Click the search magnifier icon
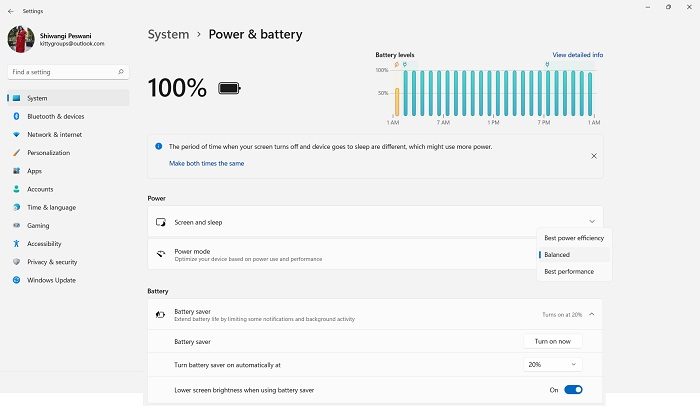The height and width of the screenshot is (420, 700). pos(121,72)
